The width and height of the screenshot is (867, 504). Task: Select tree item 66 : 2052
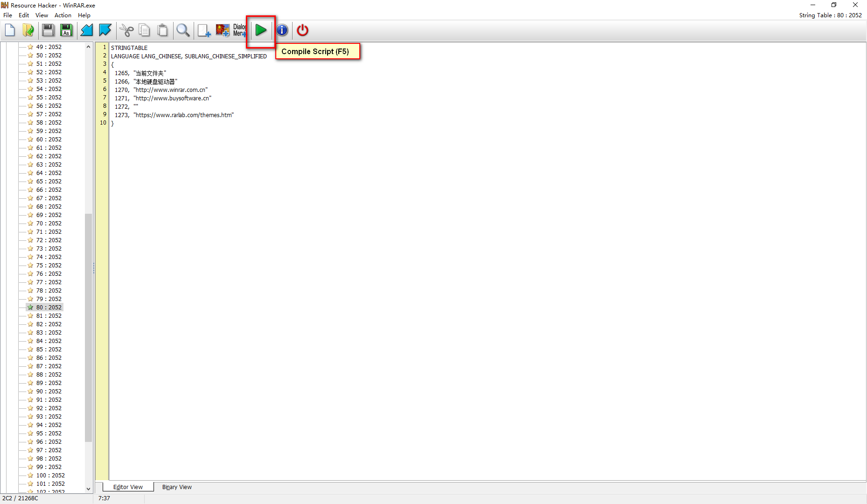click(x=49, y=190)
